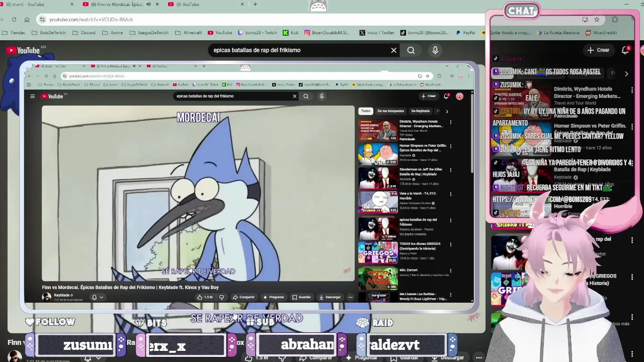
Task: Show more filter chips with right arrow
Action: (447, 111)
